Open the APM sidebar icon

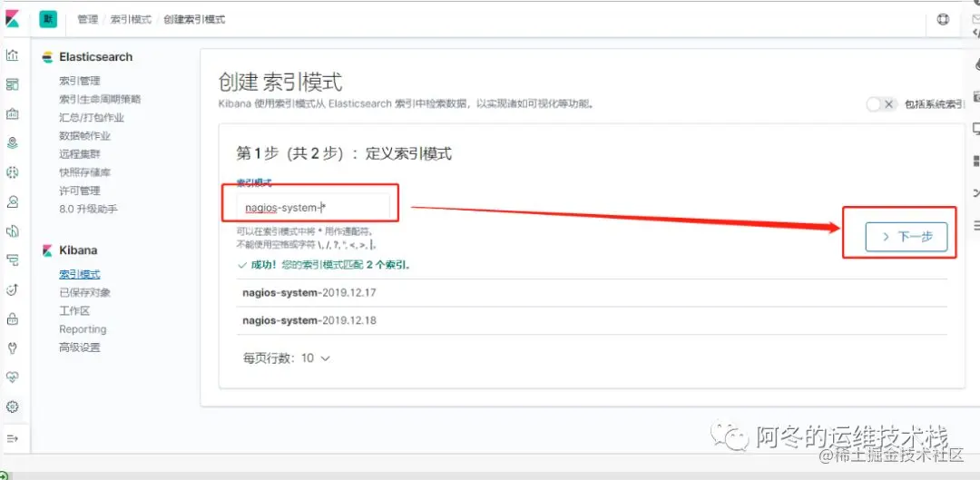[x=12, y=260]
